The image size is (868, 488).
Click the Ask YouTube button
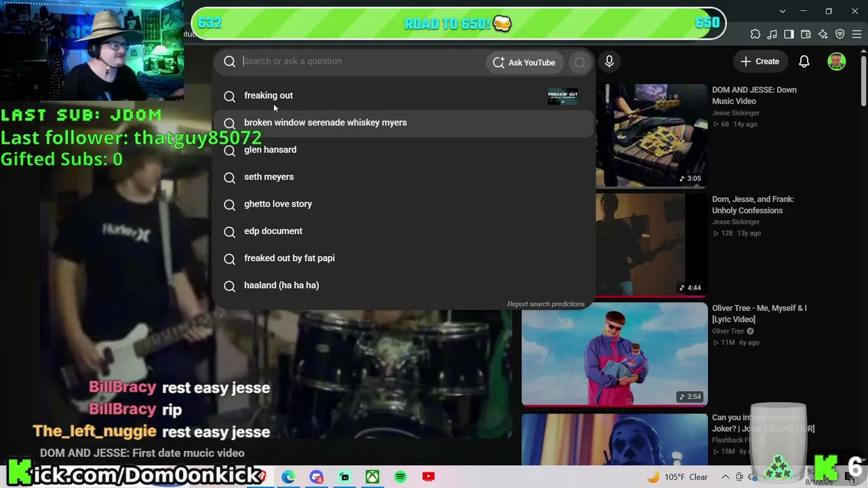click(x=525, y=62)
